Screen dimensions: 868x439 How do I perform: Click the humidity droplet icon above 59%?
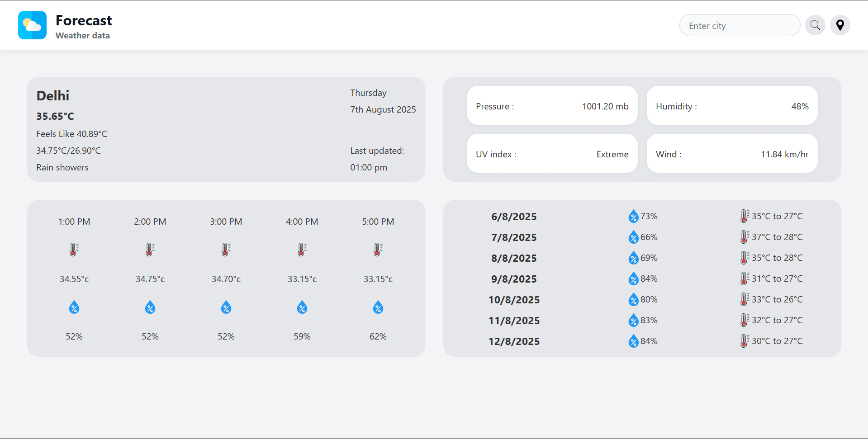click(x=302, y=308)
